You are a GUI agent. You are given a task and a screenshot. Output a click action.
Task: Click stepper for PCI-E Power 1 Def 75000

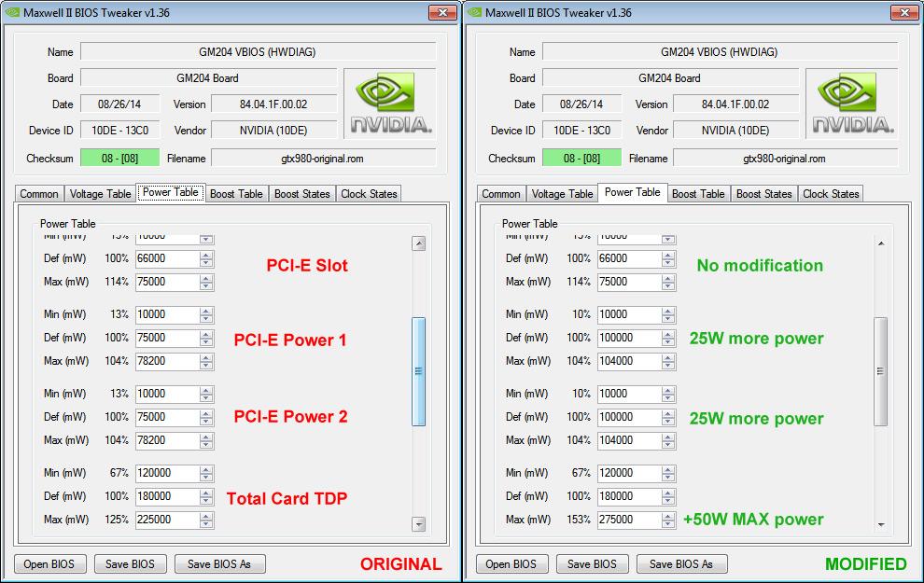206,338
